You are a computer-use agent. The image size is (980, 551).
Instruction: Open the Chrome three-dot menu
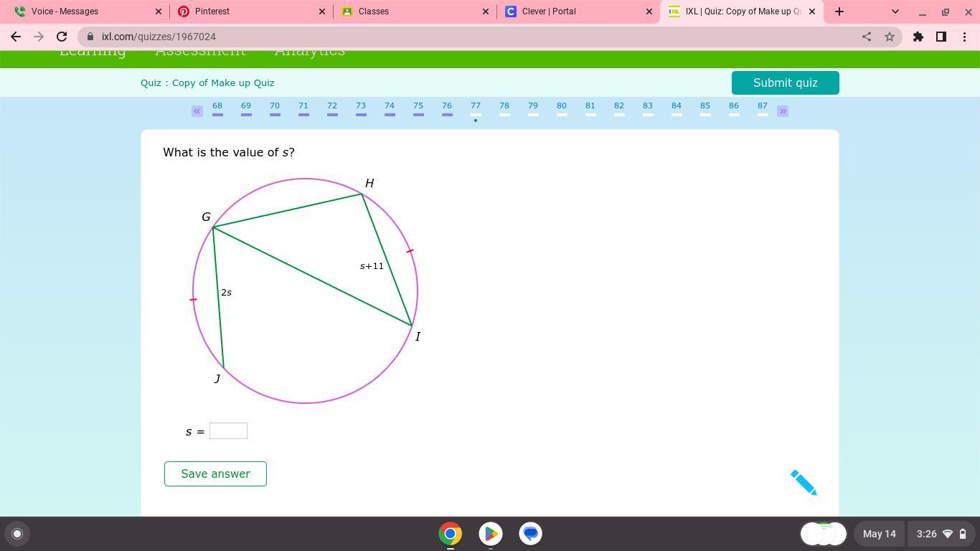964,37
